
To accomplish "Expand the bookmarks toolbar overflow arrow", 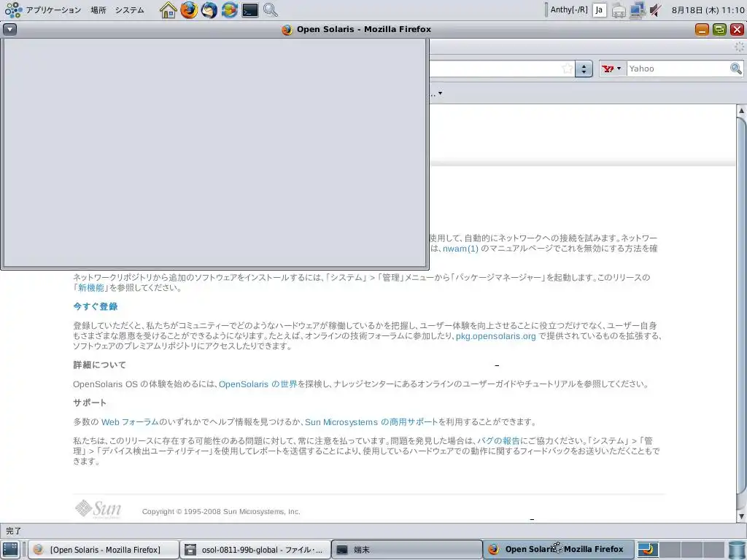I will click(440, 93).
